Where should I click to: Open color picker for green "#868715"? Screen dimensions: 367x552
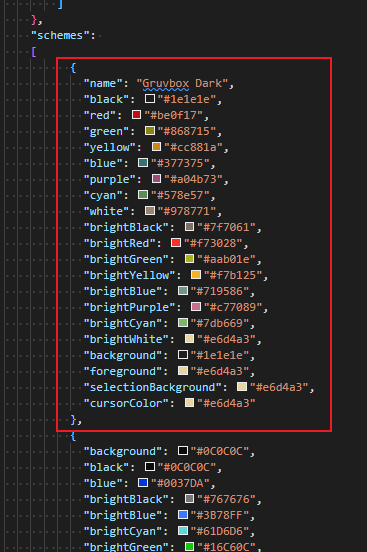click(150, 131)
